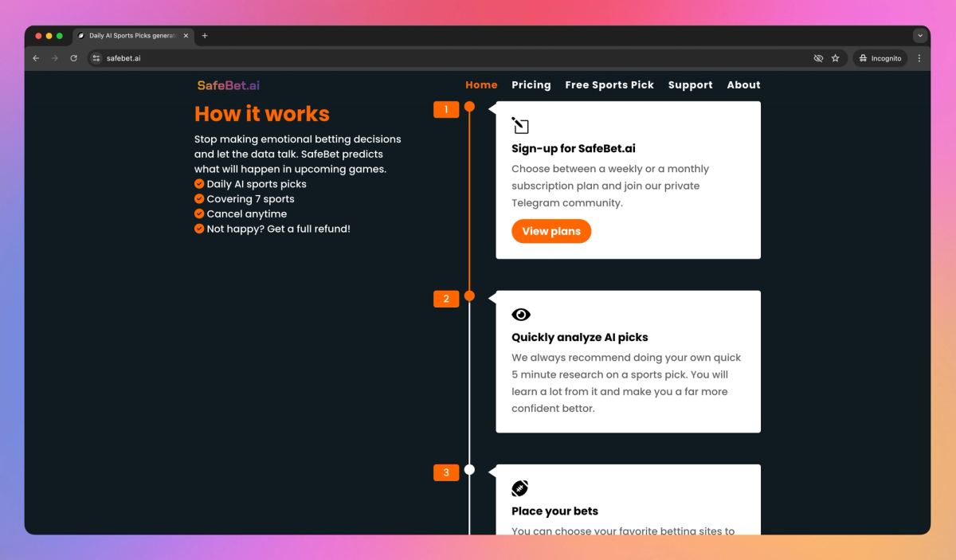Click the browser back arrow
The width and height of the screenshot is (956, 560).
tap(36, 58)
